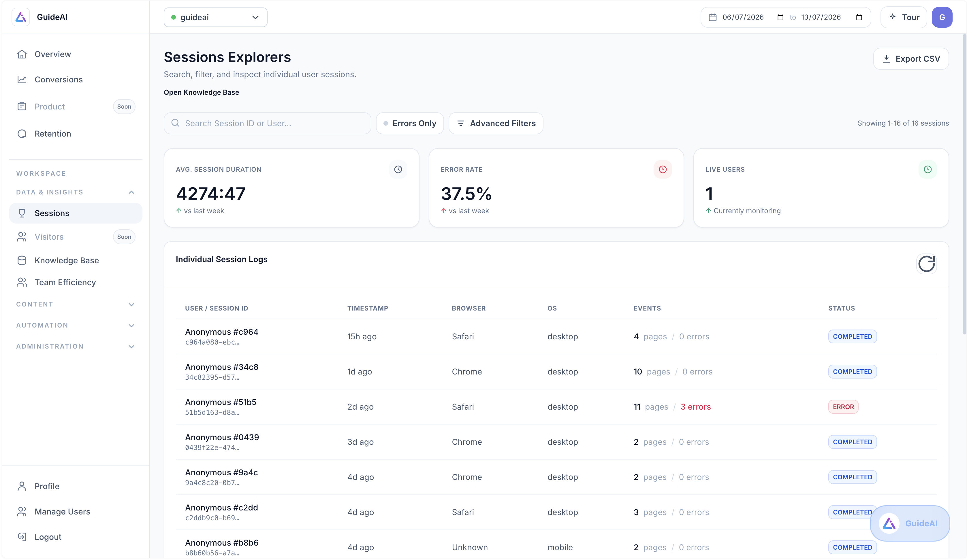Open session Anonymous #c2dd

coord(556,512)
